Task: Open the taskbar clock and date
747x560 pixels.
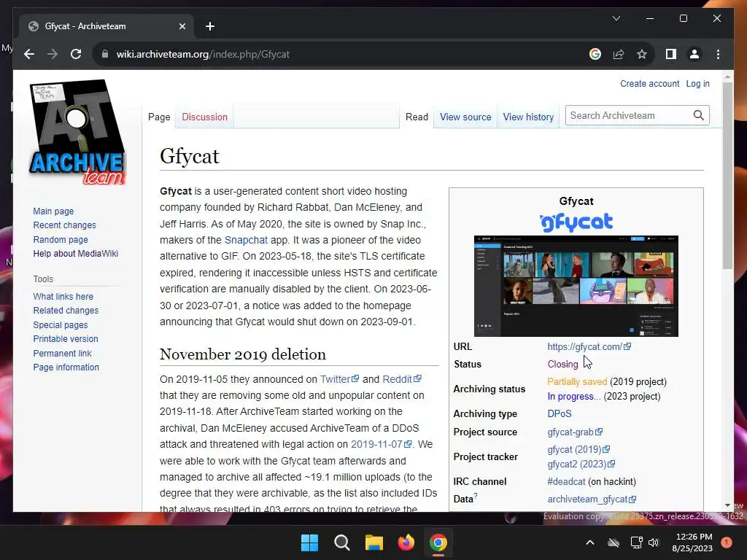Action: (692, 542)
